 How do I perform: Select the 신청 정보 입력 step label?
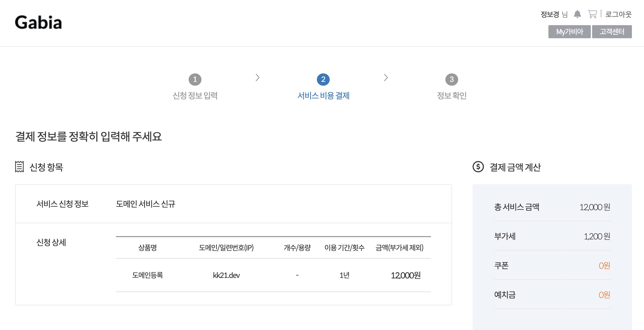[195, 96]
